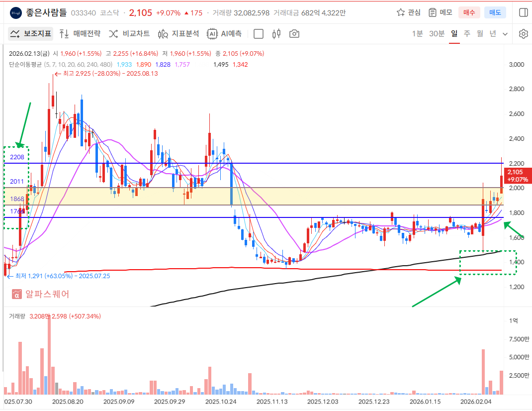Open 매매전략 trading strategy tool
The image size is (532, 411).
point(80,34)
